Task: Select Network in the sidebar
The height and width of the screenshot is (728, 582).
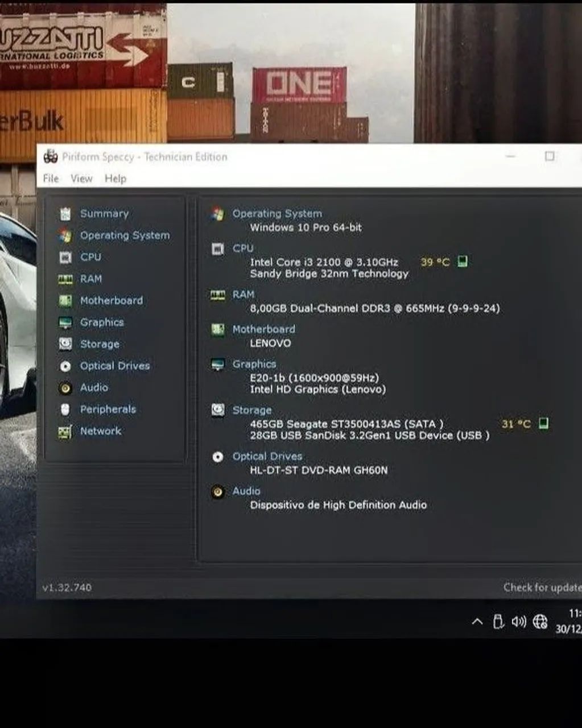Action: pos(101,431)
